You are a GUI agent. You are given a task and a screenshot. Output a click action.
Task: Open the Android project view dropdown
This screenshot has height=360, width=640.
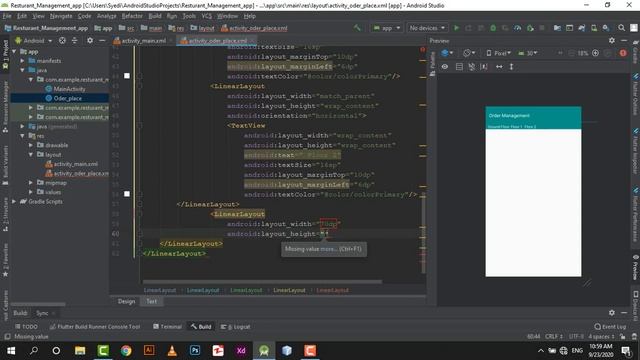point(33,40)
